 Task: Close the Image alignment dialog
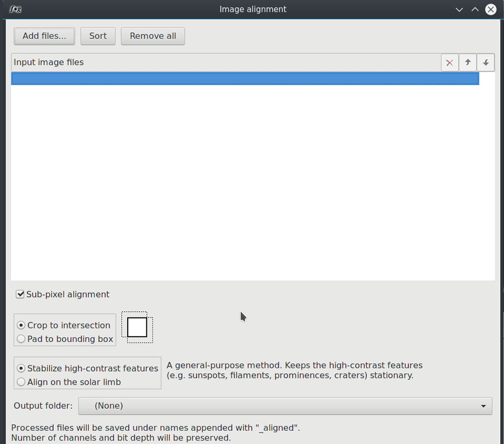tap(491, 10)
